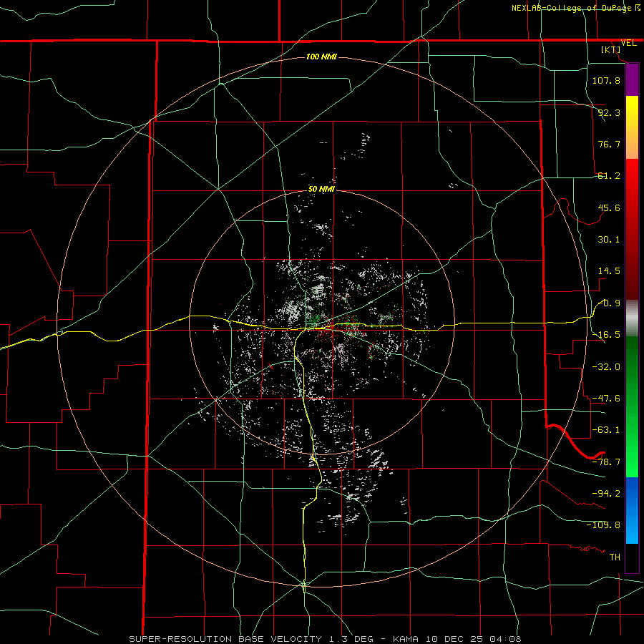Click the 14.5 legend value

click(x=609, y=271)
